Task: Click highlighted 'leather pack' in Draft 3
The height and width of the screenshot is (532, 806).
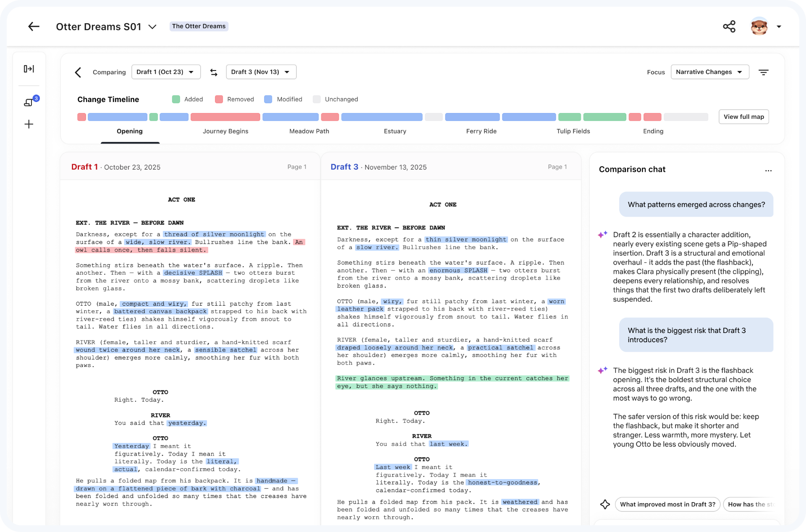Action: click(360, 309)
